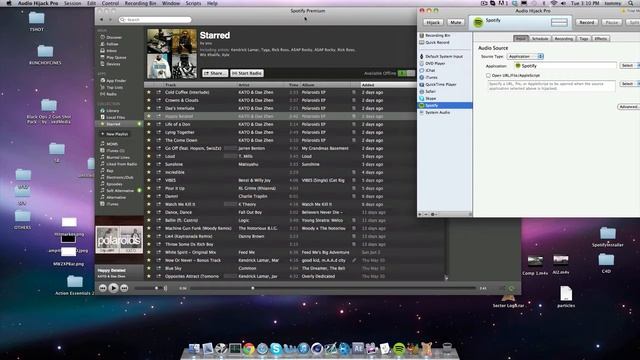Toggle the Available Offline switch
This screenshot has width=640, height=360.
(x=406, y=73)
